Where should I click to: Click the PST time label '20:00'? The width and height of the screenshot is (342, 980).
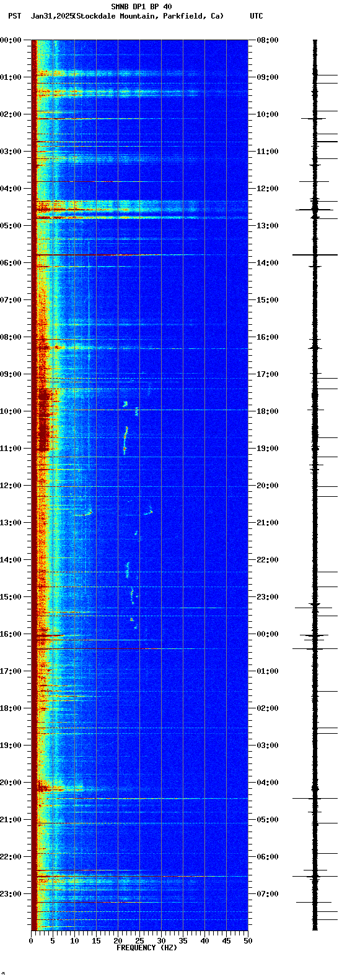(11, 783)
